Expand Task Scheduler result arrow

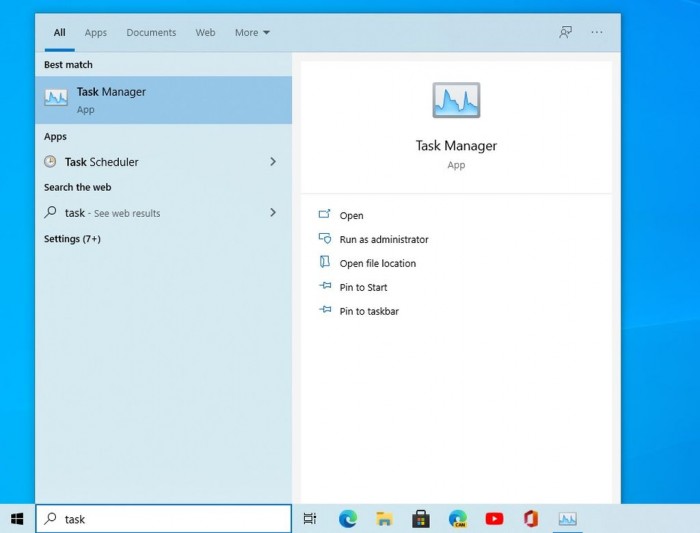click(x=273, y=162)
